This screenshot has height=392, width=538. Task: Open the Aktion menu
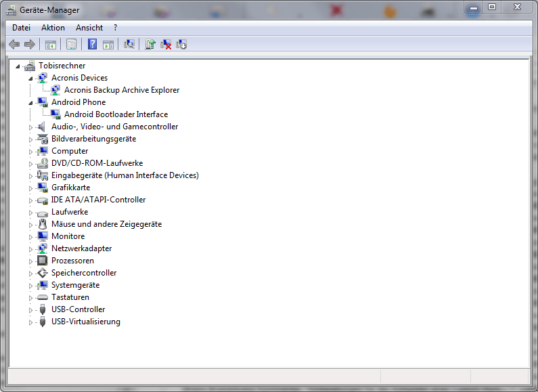point(53,28)
